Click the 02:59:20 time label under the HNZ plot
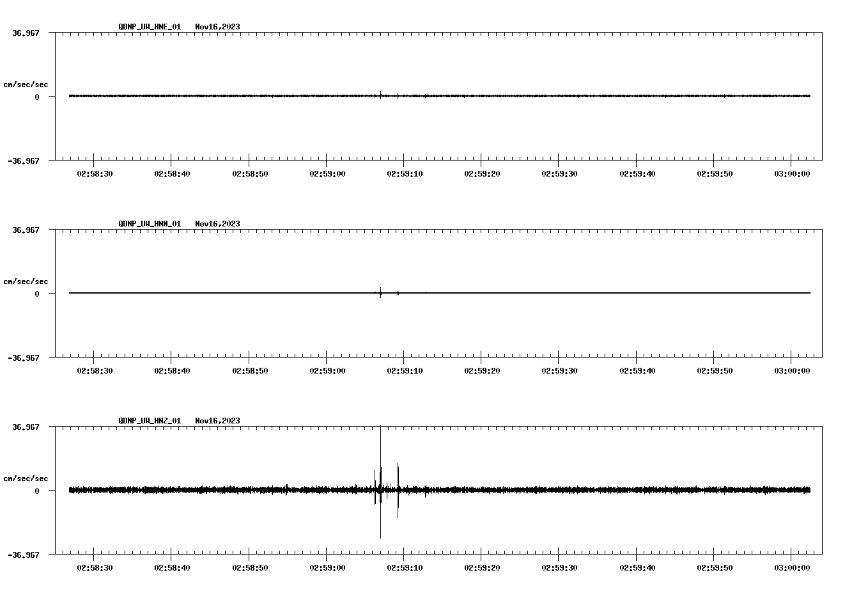The image size is (868, 591). (x=482, y=567)
